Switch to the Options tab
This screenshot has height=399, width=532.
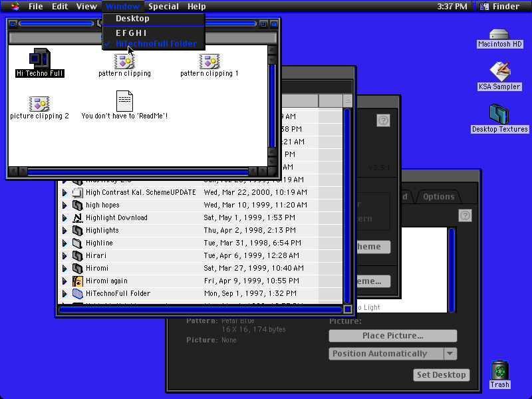pyautogui.click(x=438, y=197)
